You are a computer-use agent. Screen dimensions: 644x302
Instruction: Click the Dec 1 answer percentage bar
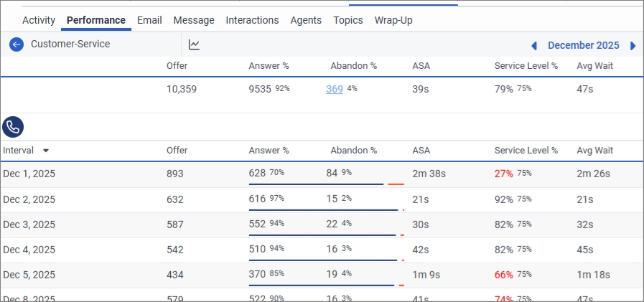tap(316, 184)
